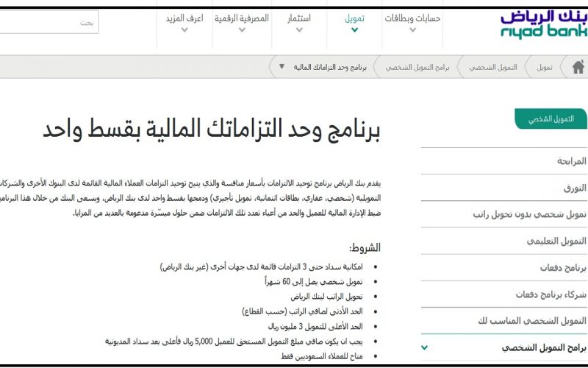Expand chevron under حسابات وبطاقات
The height and width of the screenshot is (368, 588).
pyautogui.click(x=412, y=30)
